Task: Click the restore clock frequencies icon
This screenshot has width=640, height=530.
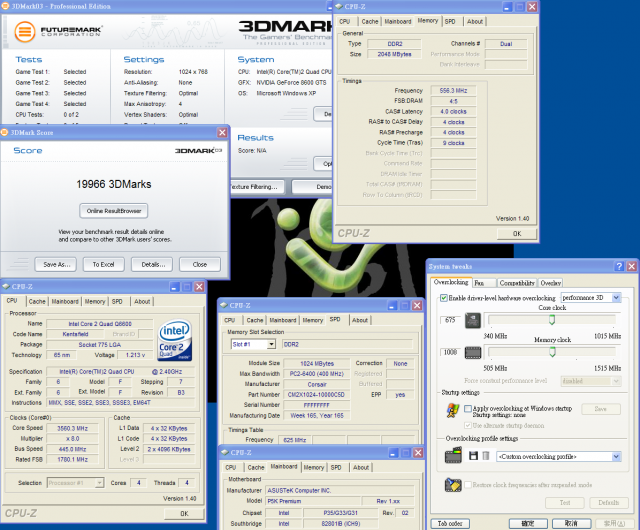Action: pyautogui.click(x=453, y=485)
